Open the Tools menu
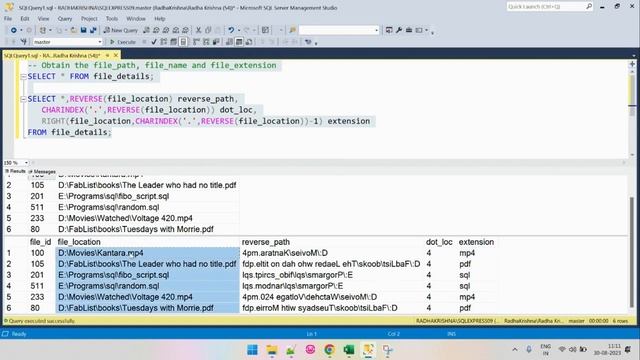The image size is (640, 360). [111, 19]
